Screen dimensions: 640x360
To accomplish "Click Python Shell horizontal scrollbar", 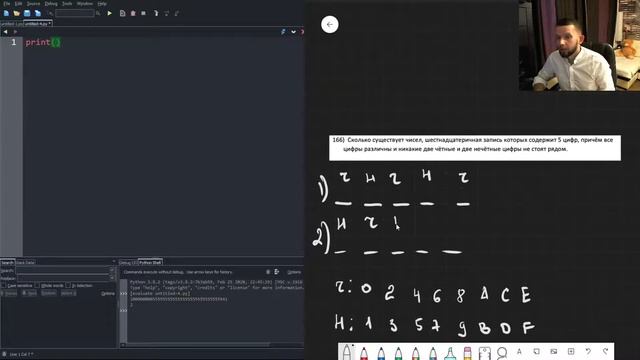I will click(198, 345).
